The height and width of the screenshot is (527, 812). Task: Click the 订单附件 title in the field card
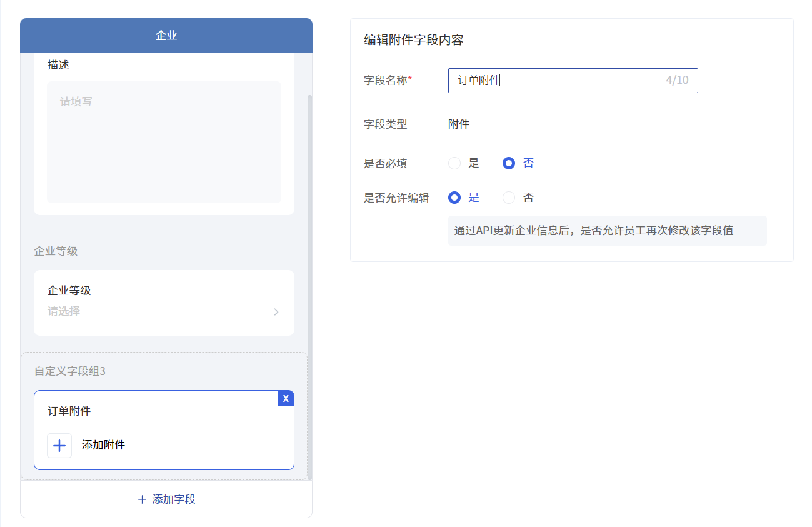69,411
